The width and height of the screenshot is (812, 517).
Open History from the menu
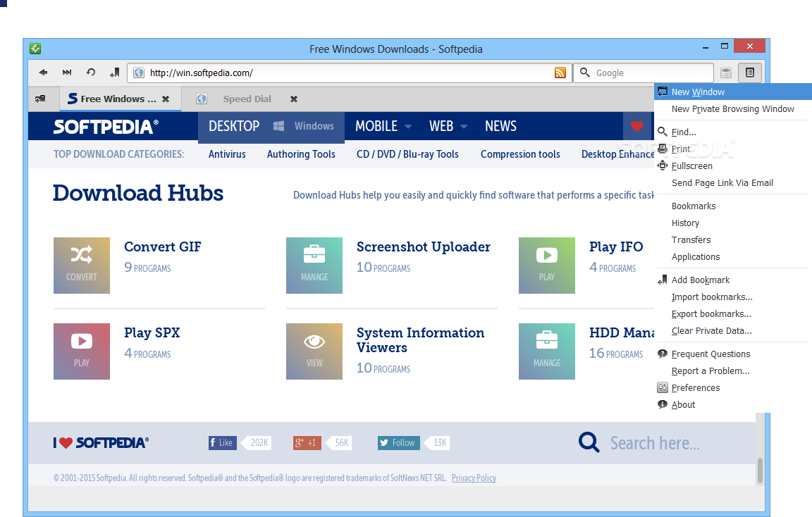733,223
